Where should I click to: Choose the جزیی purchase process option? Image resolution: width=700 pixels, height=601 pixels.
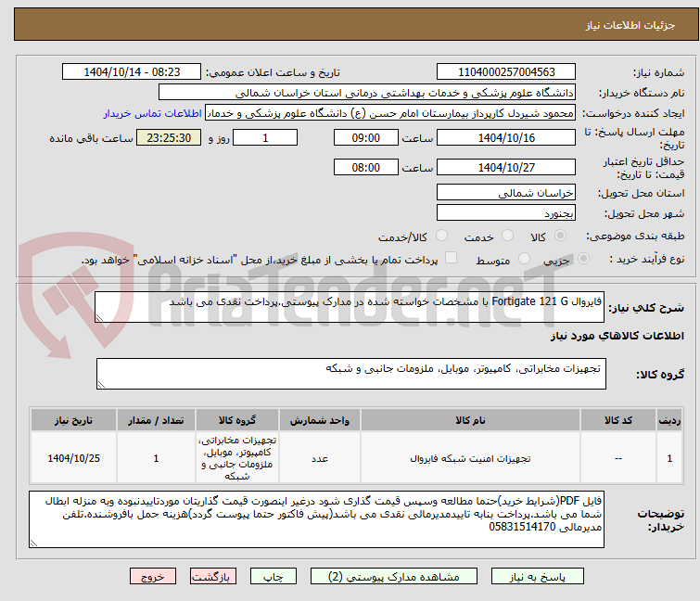(x=583, y=259)
